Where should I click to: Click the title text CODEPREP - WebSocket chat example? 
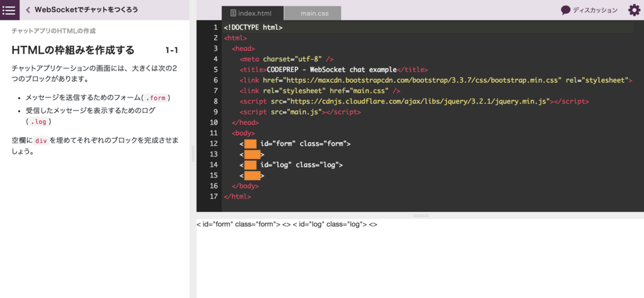point(332,70)
